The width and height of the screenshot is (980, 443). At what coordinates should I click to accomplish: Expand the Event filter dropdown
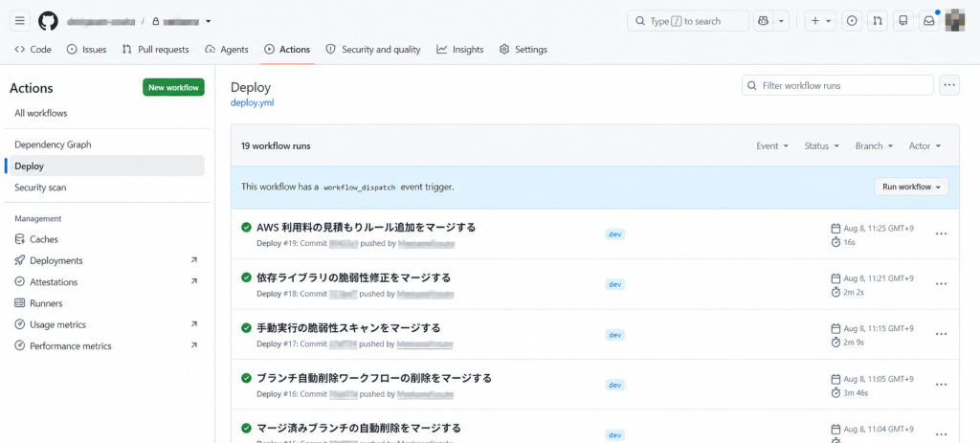point(772,145)
